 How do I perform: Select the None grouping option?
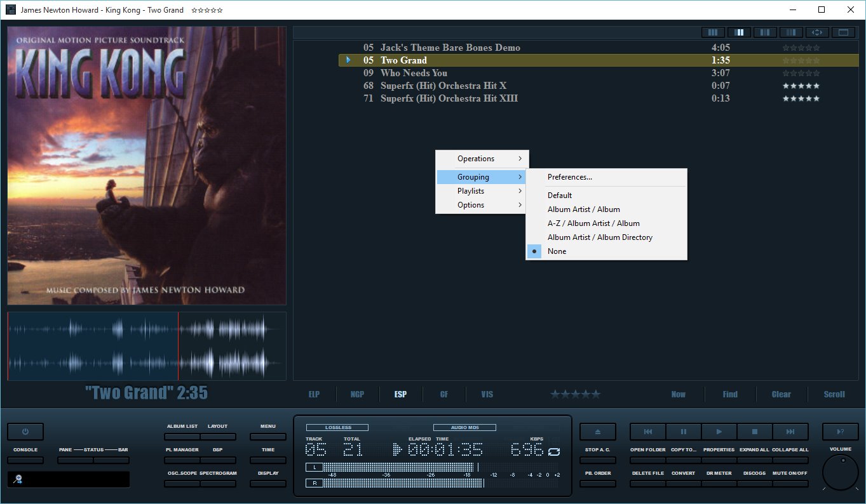[x=557, y=251]
